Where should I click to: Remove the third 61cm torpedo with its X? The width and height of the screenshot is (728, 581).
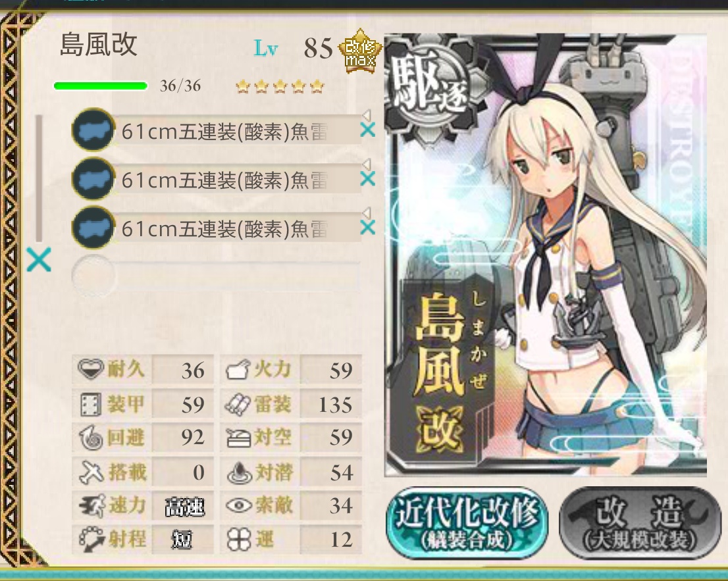click(368, 228)
